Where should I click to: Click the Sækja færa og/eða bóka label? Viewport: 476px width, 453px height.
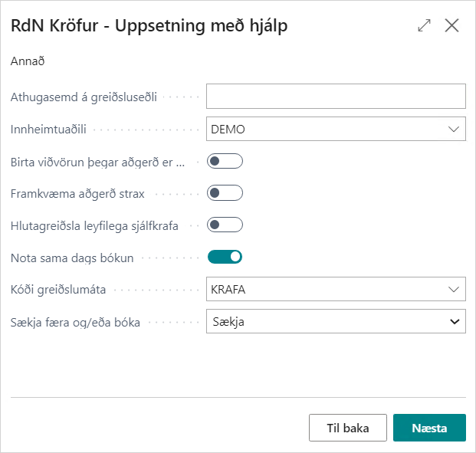tap(75, 322)
